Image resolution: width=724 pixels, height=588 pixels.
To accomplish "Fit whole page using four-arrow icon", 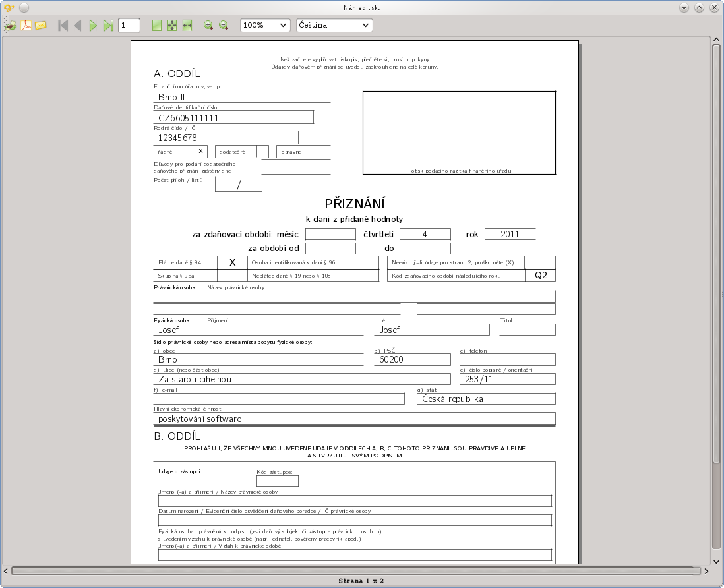I will click(x=171, y=26).
